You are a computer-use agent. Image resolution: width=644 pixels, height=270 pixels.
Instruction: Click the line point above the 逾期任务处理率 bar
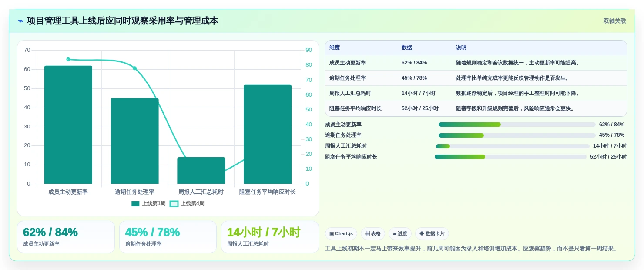[x=134, y=68]
